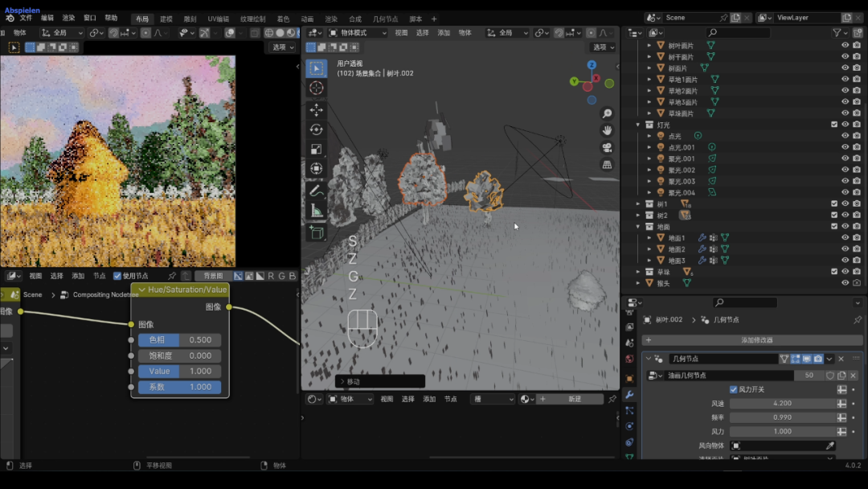This screenshot has width=868, height=489.
Task: Open the 帮助 menu
Action: [x=111, y=18]
